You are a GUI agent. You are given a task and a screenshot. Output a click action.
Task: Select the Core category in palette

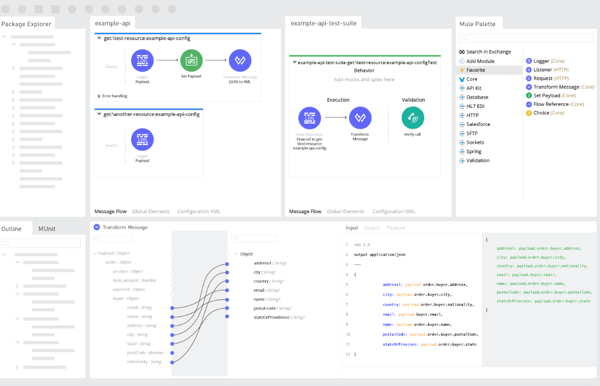[468, 79]
